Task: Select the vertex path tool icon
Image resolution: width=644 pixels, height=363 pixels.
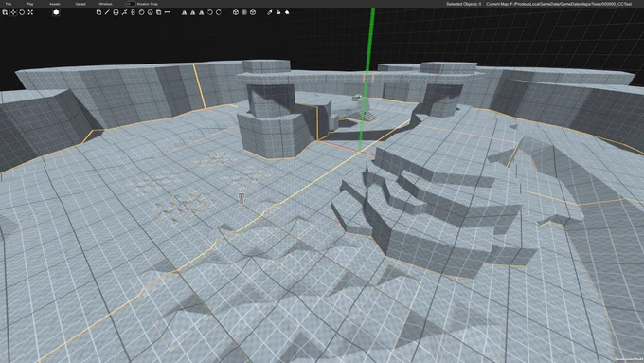Action: pyautogui.click(x=124, y=12)
